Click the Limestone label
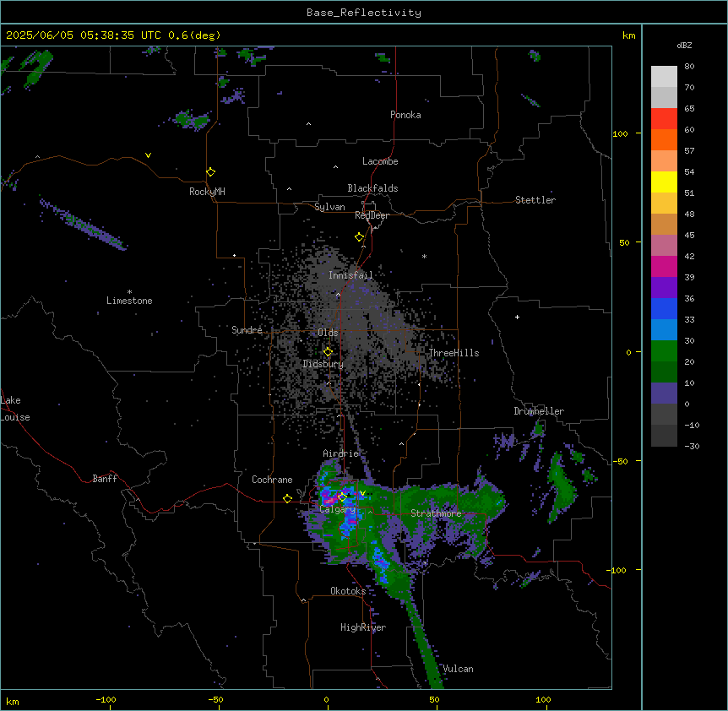Screen dimensions: 728x711 tap(129, 301)
